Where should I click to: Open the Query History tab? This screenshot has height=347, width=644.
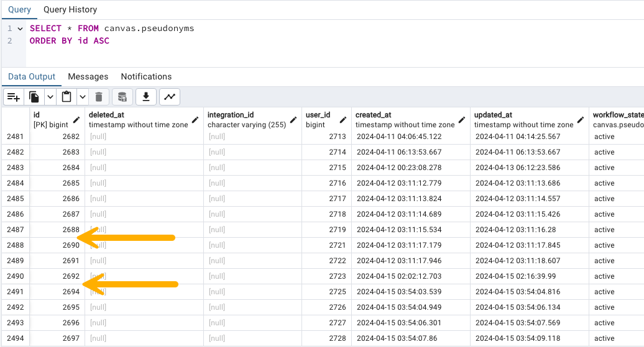70,9
